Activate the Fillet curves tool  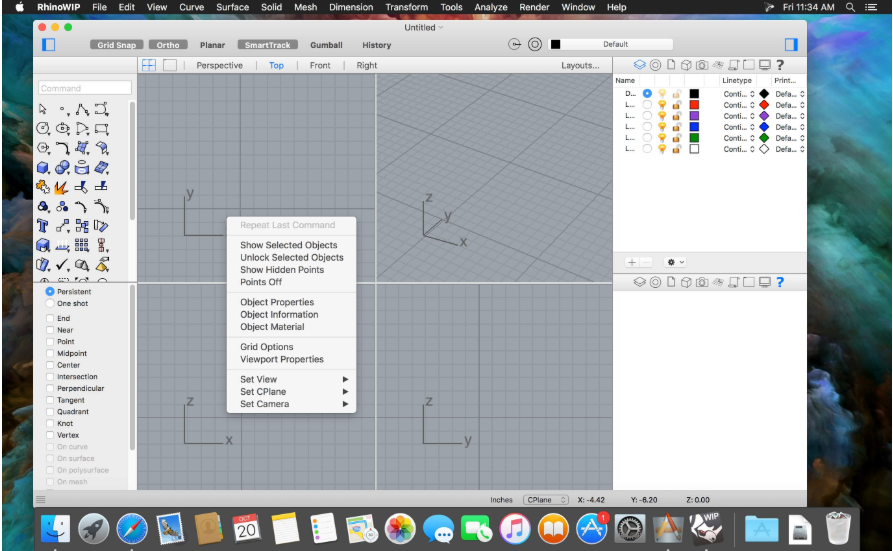63,148
